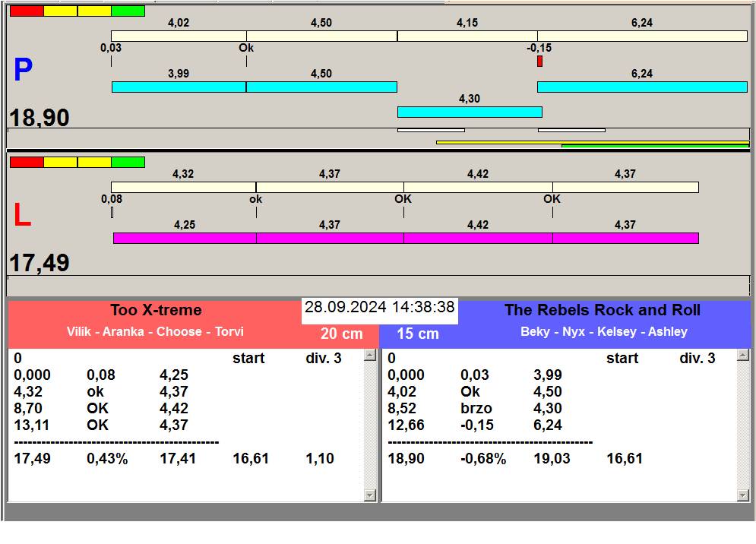Click the 16,61 start value in the right table
The height and width of the screenshot is (544, 756).
[625, 458]
